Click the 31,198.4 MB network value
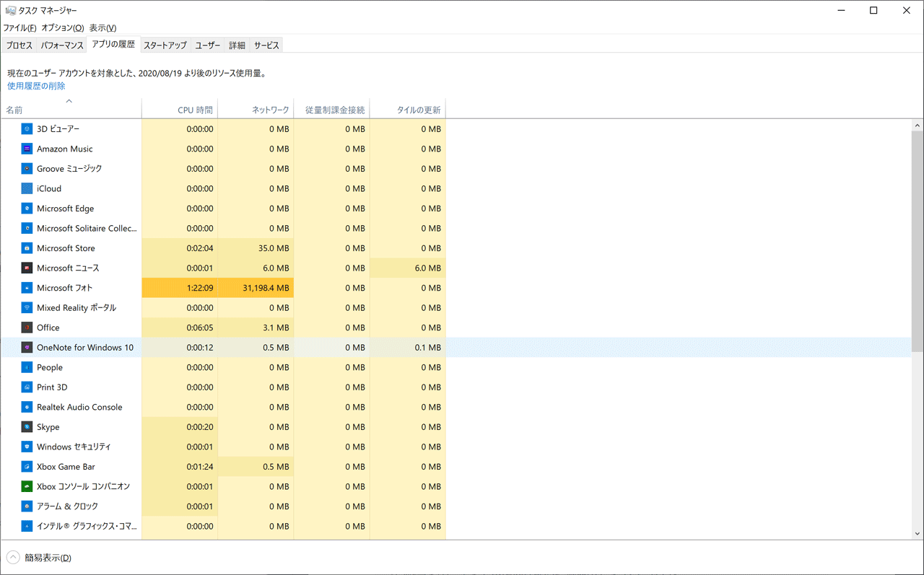 click(x=266, y=288)
